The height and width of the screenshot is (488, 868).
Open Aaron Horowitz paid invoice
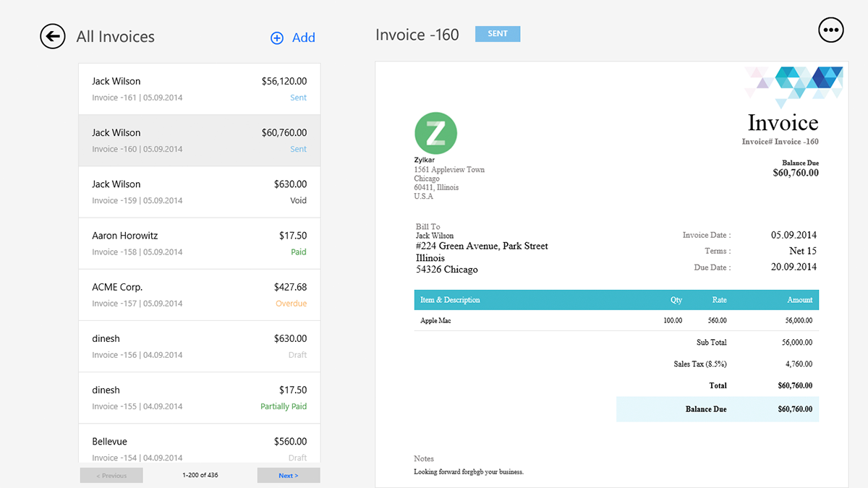tap(199, 244)
